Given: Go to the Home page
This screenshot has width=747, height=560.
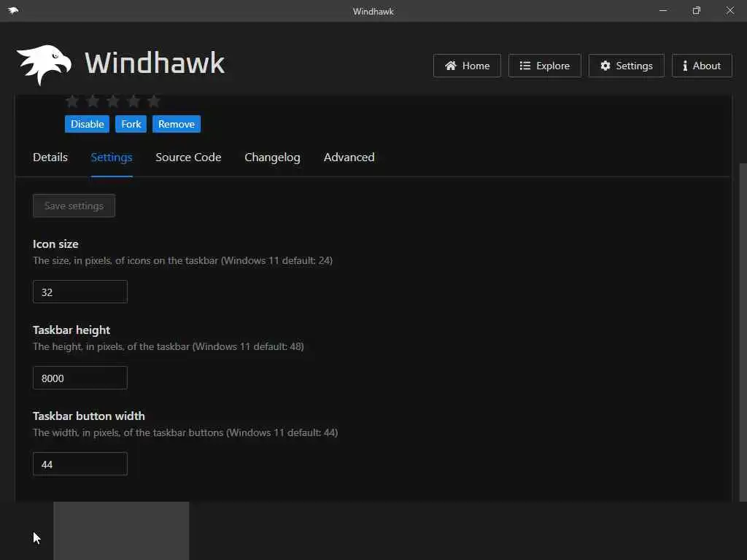Looking at the screenshot, I should (467, 66).
